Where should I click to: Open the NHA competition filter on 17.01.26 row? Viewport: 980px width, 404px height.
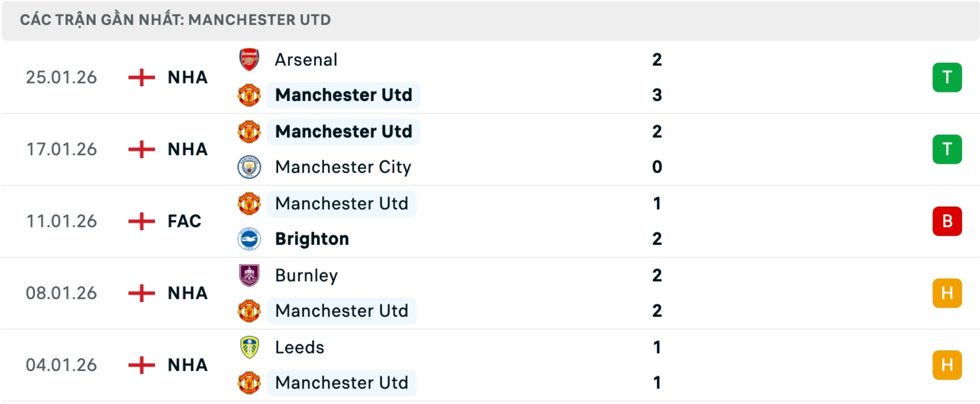tap(186, 149)
